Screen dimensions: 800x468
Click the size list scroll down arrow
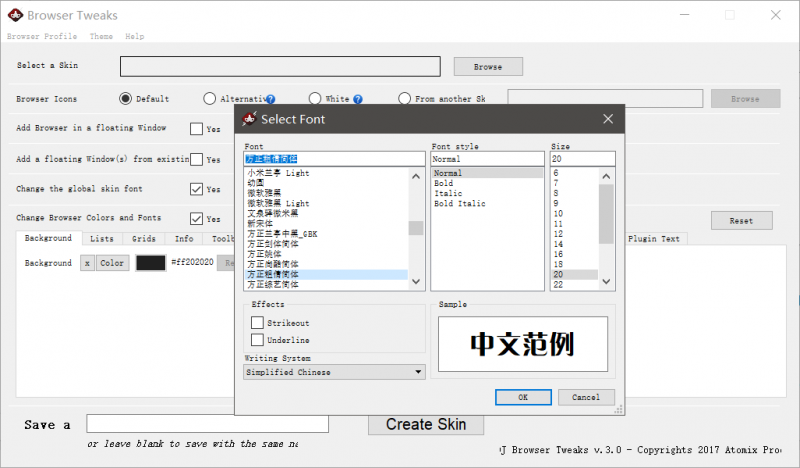[606, 281]
